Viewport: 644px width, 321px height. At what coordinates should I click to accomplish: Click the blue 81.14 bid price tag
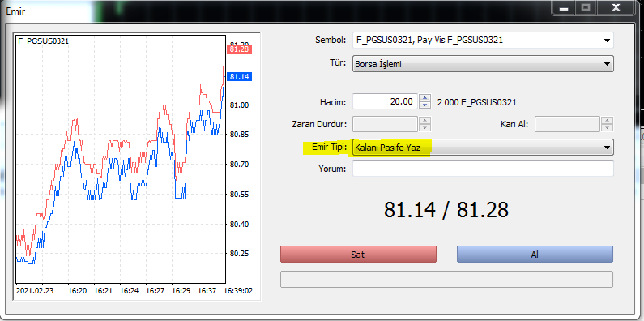239,77
